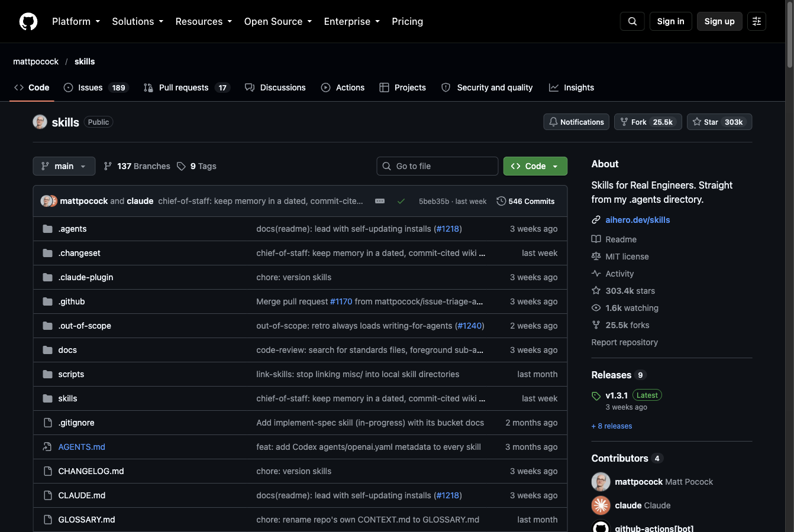
Task: Expand the Solutions menu
Action: point(138,21)
